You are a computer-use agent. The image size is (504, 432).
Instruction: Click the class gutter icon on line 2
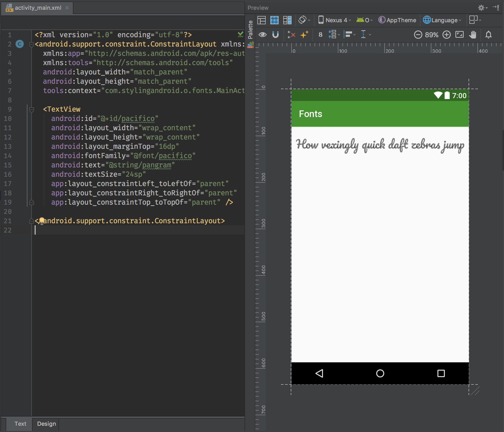(x=20, y=44)
